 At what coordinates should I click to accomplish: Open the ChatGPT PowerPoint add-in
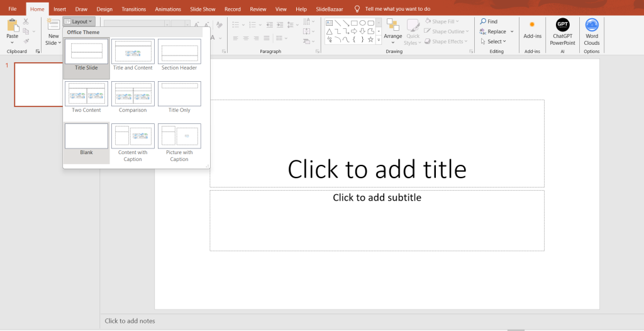pos(562,25)
